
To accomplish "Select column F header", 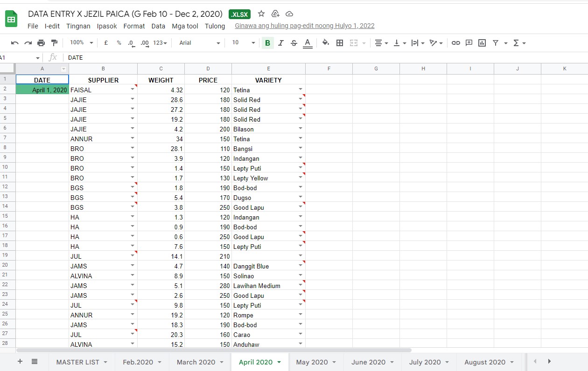I will tap(329, 69).
